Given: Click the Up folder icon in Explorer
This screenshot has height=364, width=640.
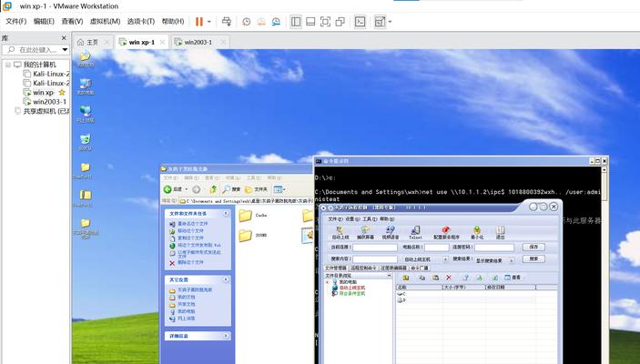Looking at the screenshot, I should tap(213, 189).
